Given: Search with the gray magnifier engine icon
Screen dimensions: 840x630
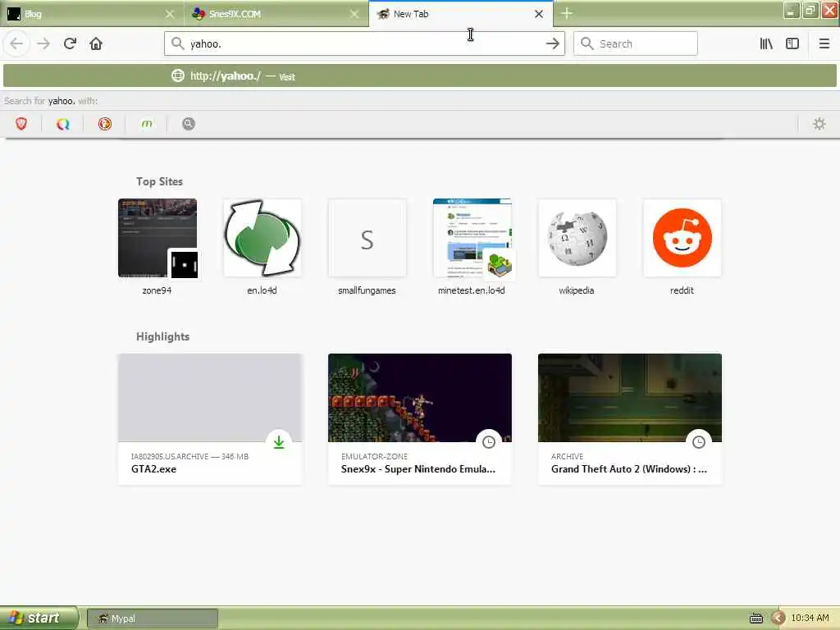Looking at the screenshot, I should [x=188, y=125].
